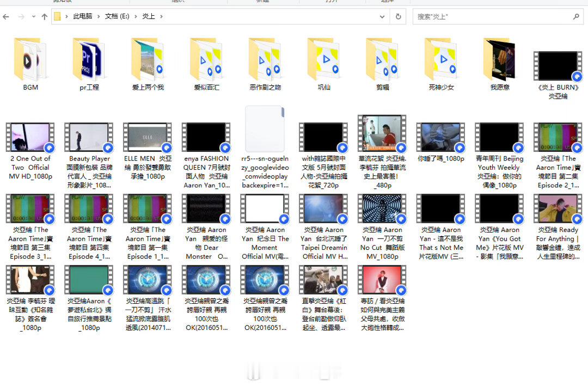This screenshot has width=588, height=386.
Task: Click 此电脑 in address breadcrumb
Action: click(x=83, y=16)
